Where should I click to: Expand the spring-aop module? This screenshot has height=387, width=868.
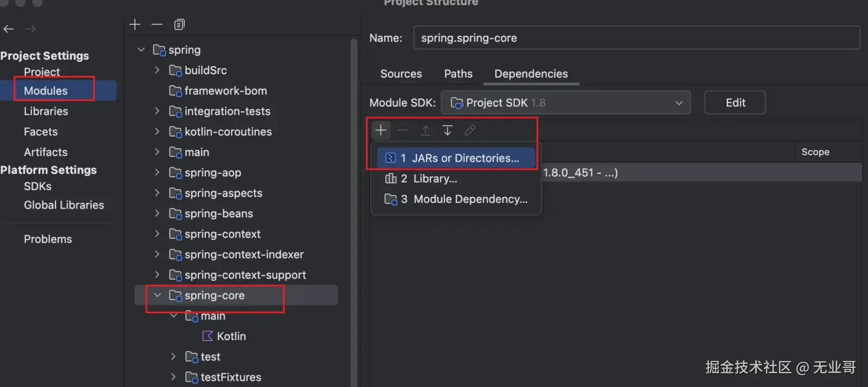point(157,173)
